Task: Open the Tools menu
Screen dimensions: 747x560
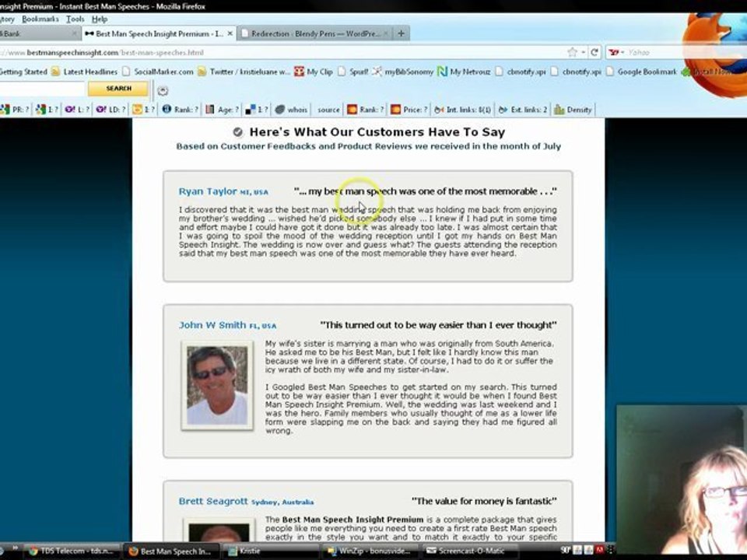Action: [x=75, y=19]
